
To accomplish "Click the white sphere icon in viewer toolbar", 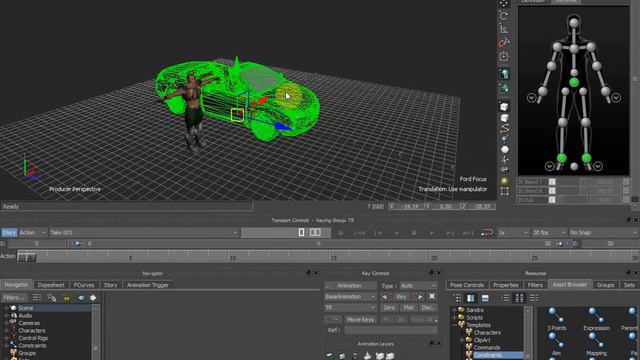I will (505, 149).
